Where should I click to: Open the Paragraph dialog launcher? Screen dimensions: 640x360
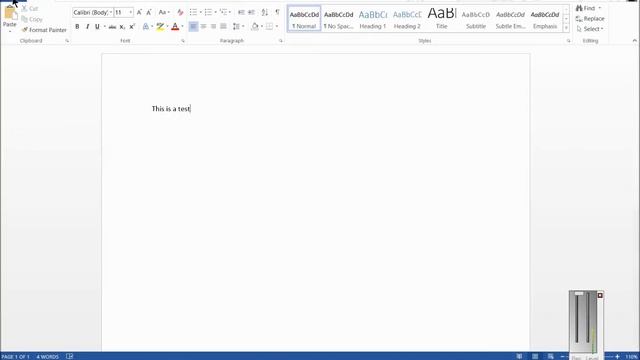281,41
